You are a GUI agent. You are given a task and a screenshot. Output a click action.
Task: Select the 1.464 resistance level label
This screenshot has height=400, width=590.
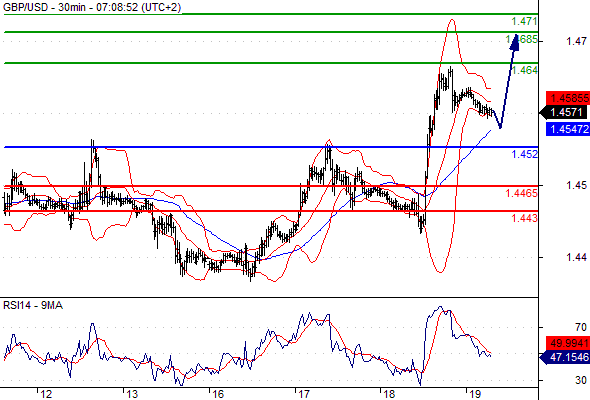525,70
